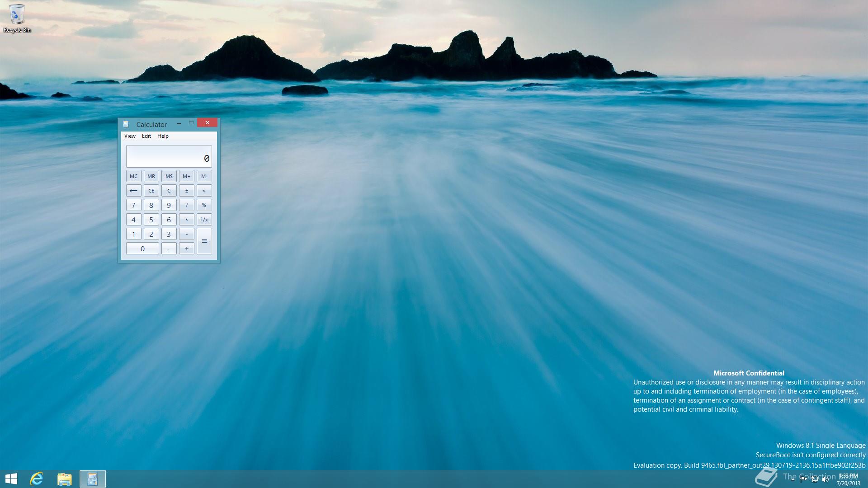Click the reciprocal 1/x button
Image resolution: width=868 pixels, height=488 pixels.
click(204, 220)
